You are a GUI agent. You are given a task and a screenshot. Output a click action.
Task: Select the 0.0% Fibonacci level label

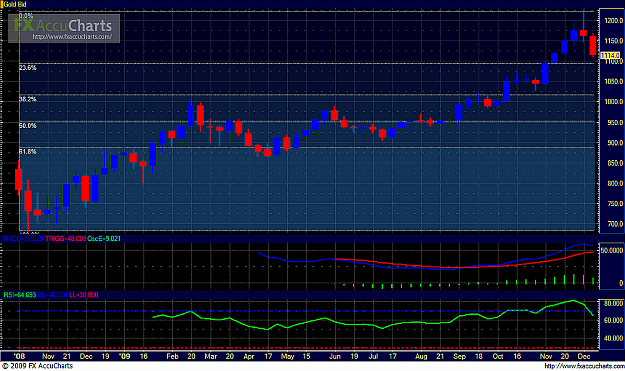26,16
